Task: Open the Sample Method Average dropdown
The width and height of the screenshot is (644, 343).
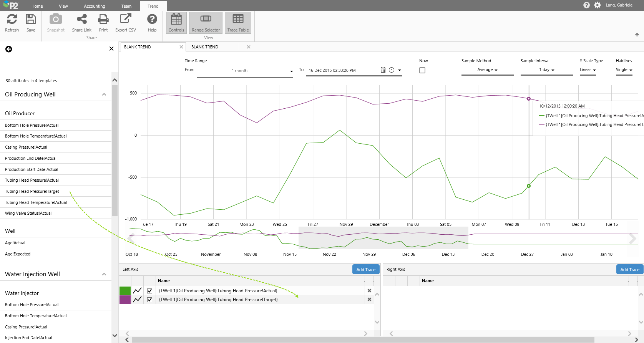Action: pyautogui.click(x=487, y=70)
